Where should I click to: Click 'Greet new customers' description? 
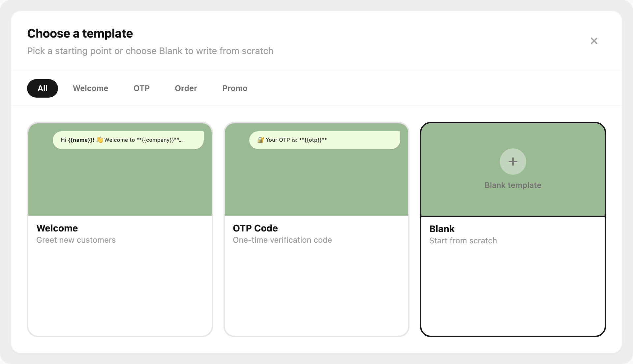pyautogui.click(x=76, y=240)
